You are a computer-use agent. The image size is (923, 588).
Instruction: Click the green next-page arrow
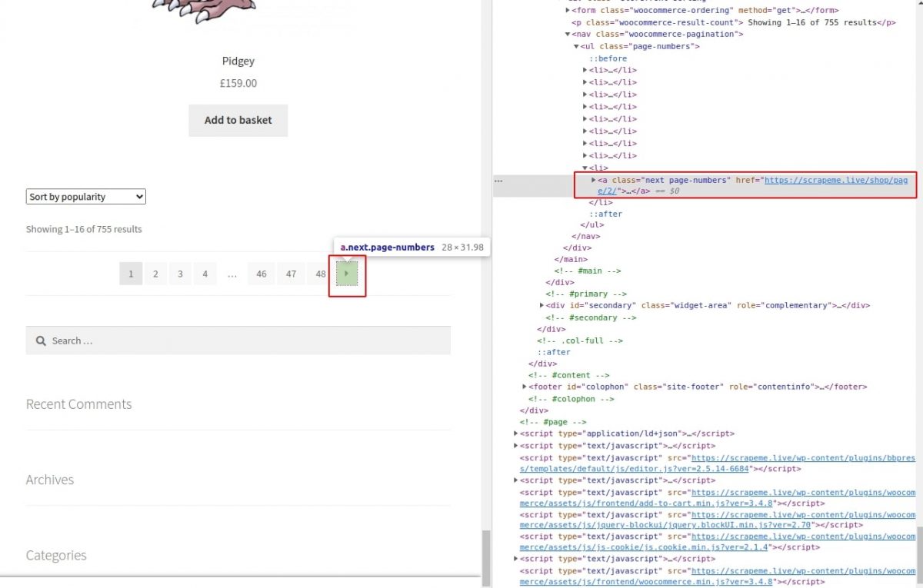(x=347, y=274)
